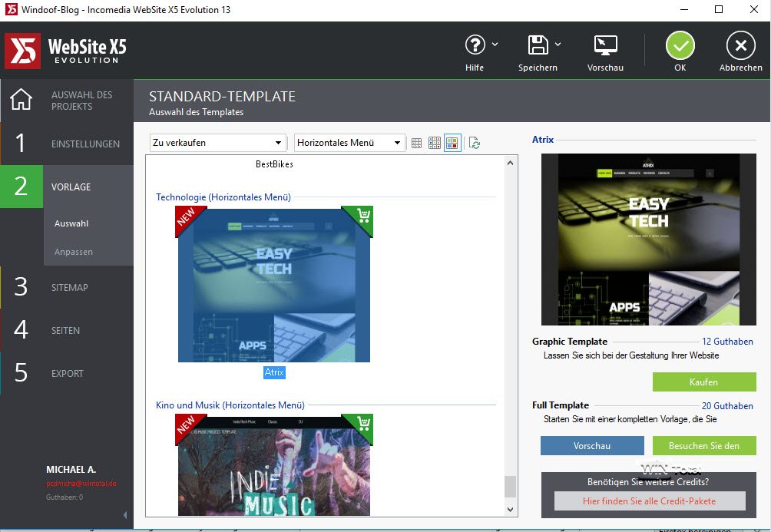Click the Atrix template name label
The image size is (771, 532).
point(274,372)
